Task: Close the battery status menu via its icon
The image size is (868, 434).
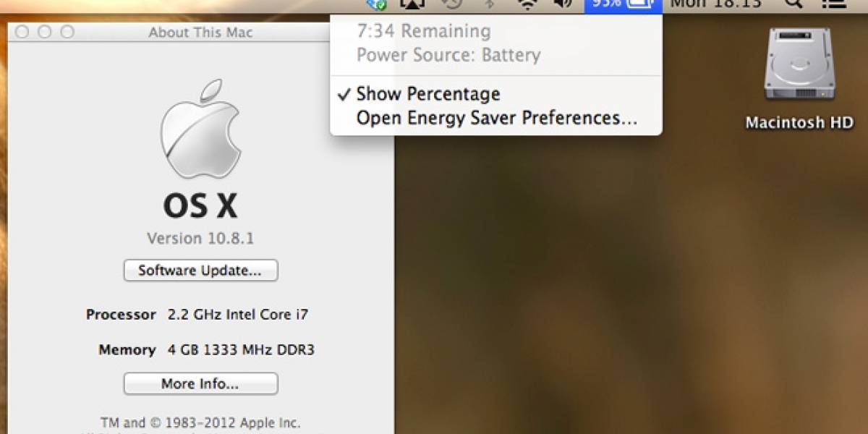Action: [623, 5]
